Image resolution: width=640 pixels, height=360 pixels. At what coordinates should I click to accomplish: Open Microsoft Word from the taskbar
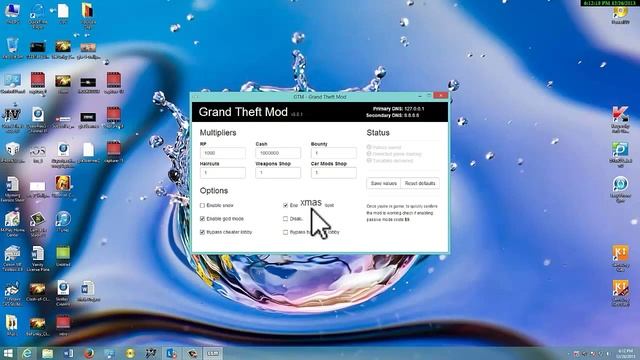tap(68, 353)
